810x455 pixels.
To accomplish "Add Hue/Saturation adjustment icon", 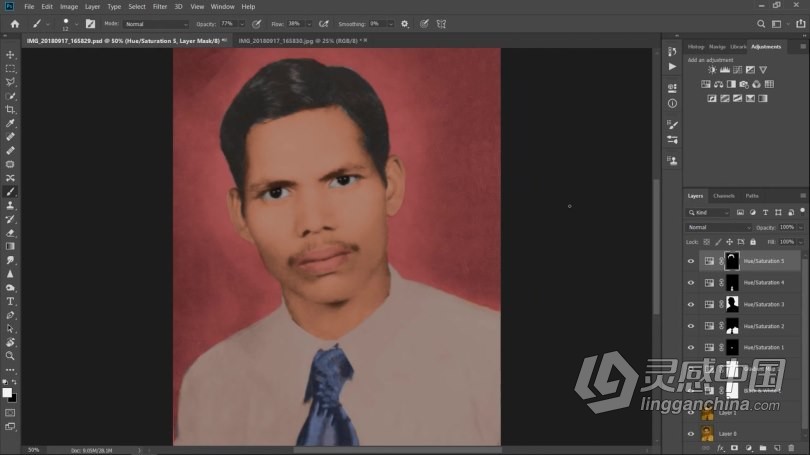I will (x=706, y=84).
